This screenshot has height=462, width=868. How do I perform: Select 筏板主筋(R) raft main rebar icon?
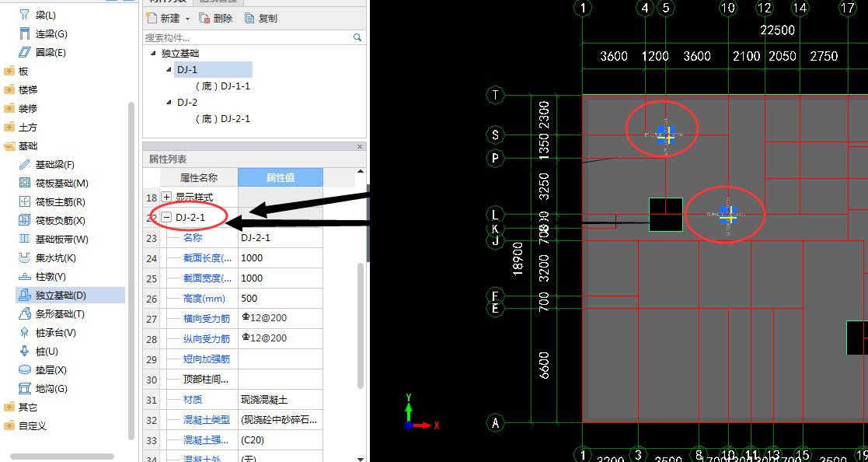(24, 201)
